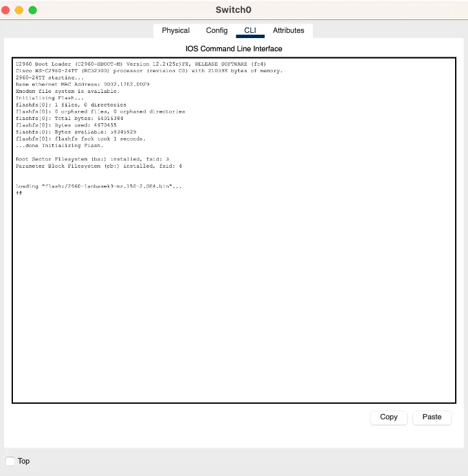Click the 'Parameter Block Filesystem (pb:)' line
The width and height of the screenshot is (468, 476).
99,166
